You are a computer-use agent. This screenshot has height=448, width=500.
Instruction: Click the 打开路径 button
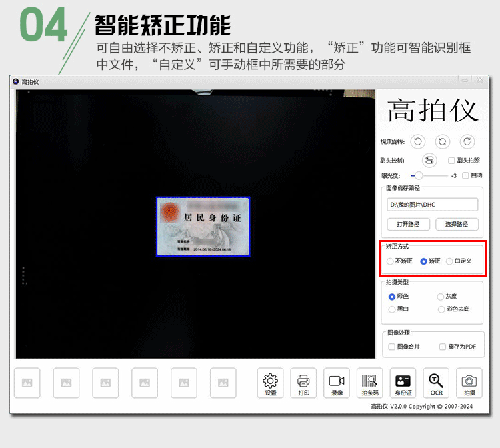407,224
